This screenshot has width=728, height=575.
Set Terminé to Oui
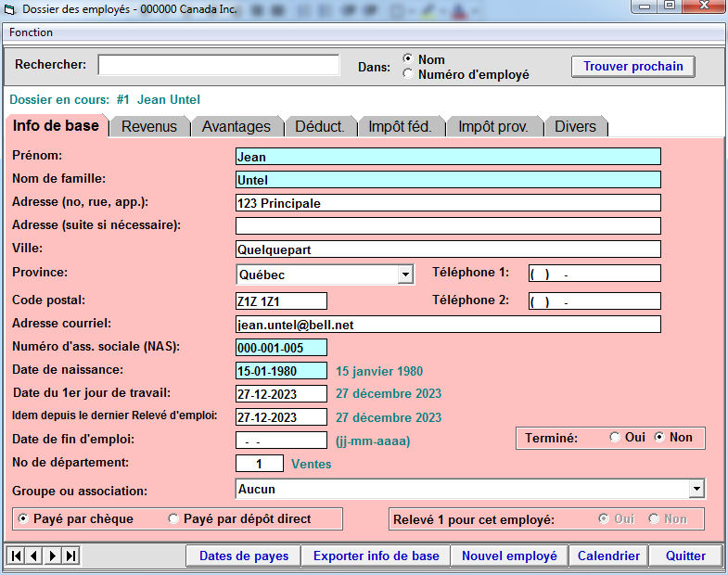615,438
